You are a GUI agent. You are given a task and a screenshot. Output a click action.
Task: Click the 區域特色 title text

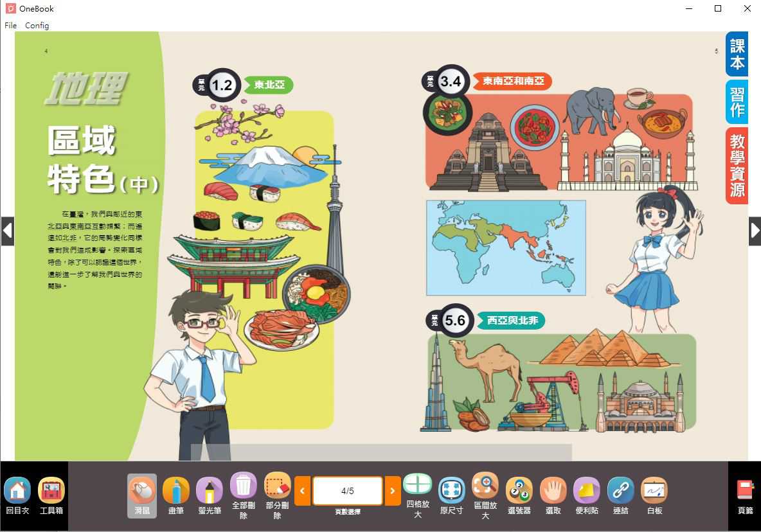click(103, 159)
